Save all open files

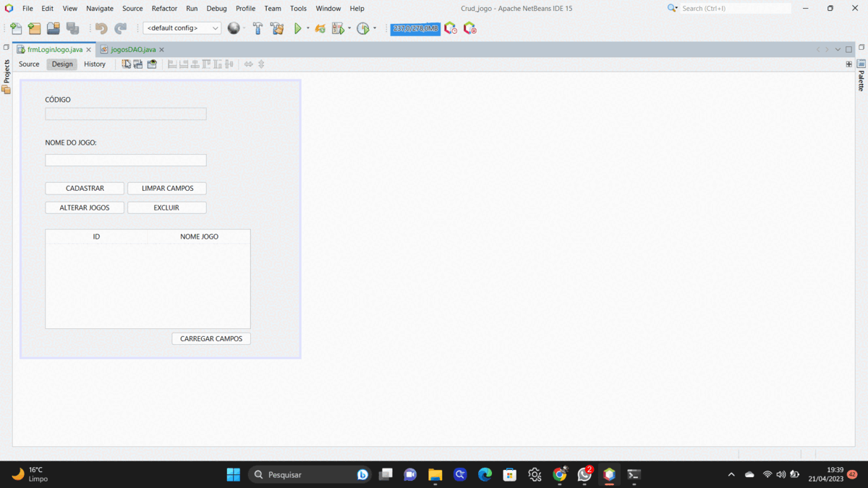(x=73, y=28)
